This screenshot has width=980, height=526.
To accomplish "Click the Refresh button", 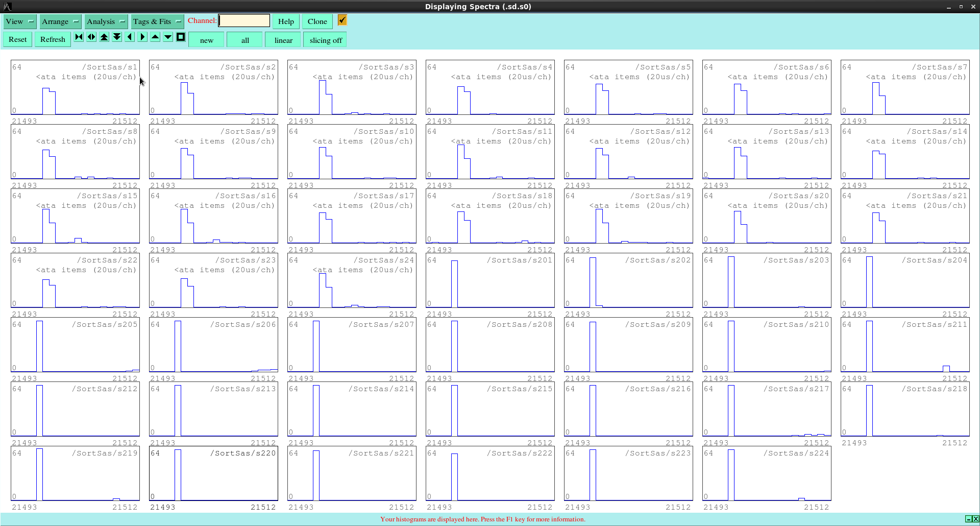I will (53, 39).
